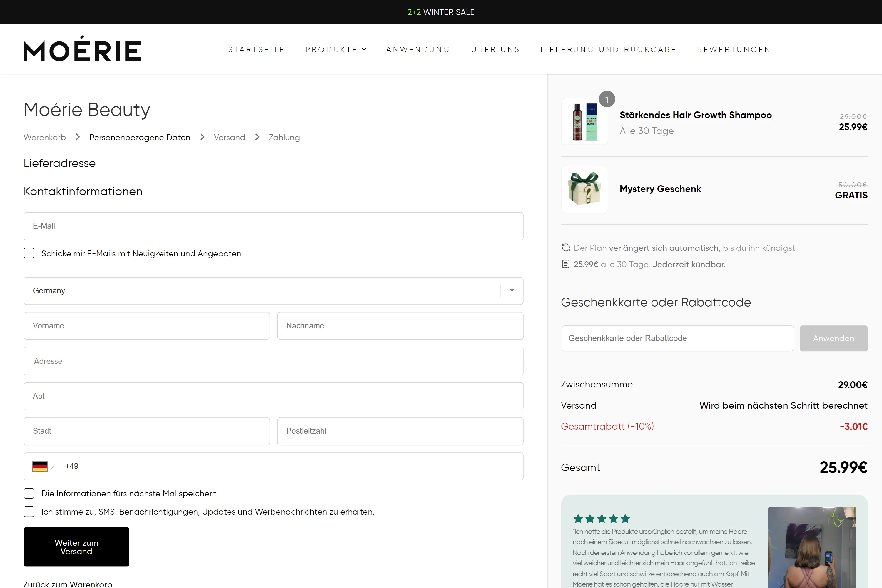
Task: Check save information for next time
Action: [29, 493]
